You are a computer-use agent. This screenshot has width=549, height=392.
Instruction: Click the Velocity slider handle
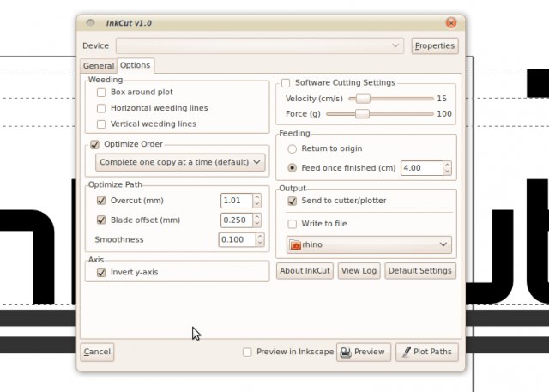(363, 99)
